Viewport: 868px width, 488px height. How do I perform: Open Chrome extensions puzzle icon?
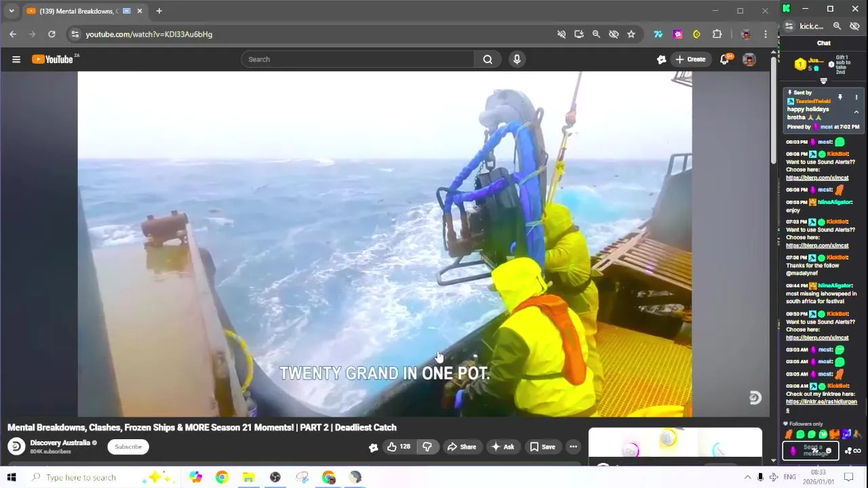[x=717, y=34]
